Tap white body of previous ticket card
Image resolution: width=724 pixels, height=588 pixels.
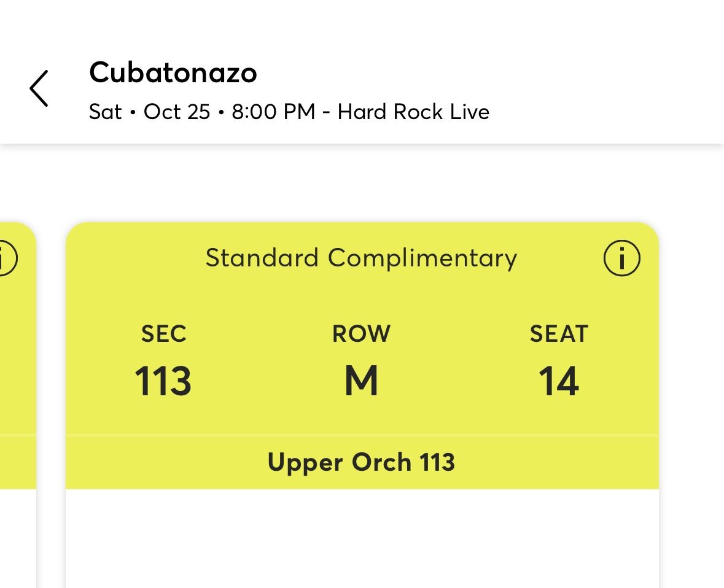[x=17, y=540]
